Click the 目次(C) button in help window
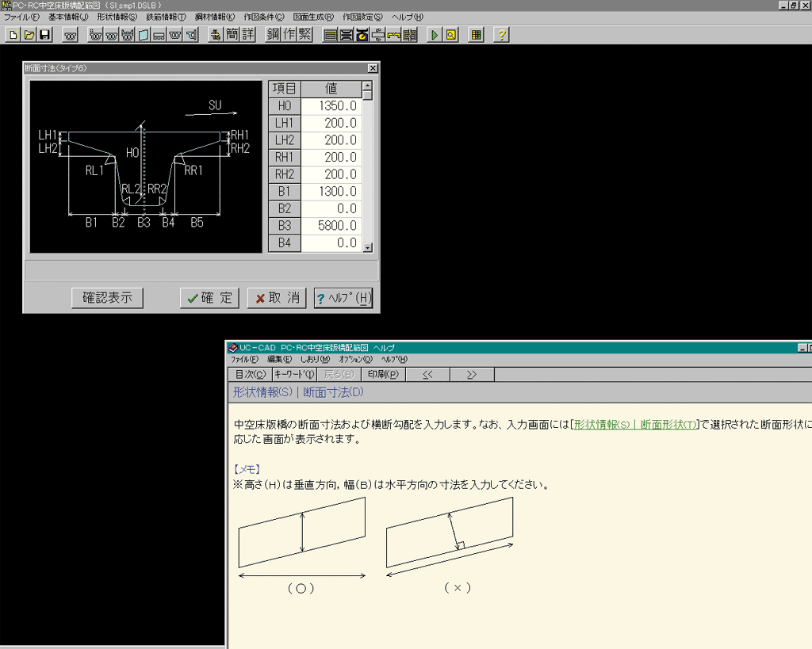 [x=250, y=375]
